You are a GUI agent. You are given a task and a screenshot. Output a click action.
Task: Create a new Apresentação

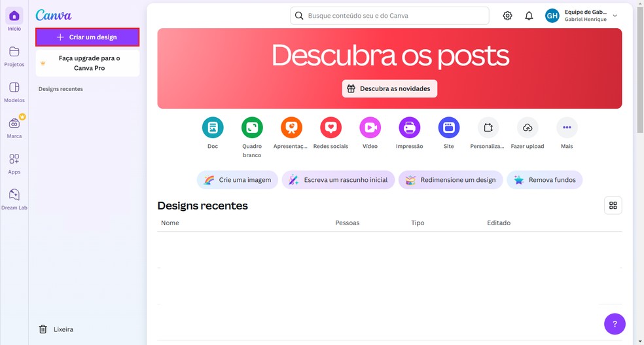[x=291, y=128]
